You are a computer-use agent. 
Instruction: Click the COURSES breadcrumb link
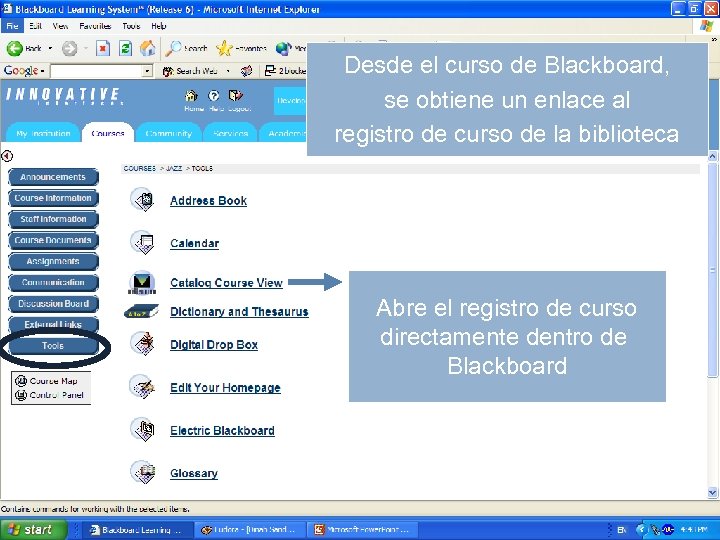pyautogui.click(x=140, y=169)
